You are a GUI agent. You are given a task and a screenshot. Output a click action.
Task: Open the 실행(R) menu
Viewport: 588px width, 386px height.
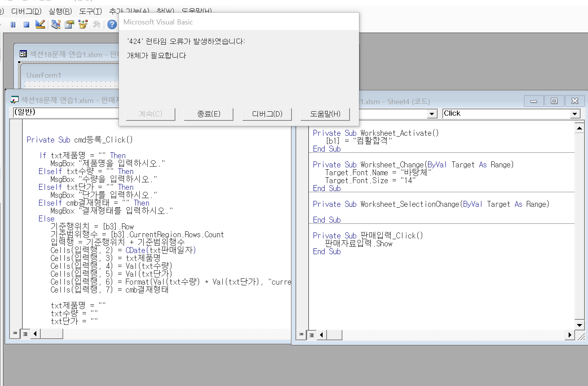point(60,11)
